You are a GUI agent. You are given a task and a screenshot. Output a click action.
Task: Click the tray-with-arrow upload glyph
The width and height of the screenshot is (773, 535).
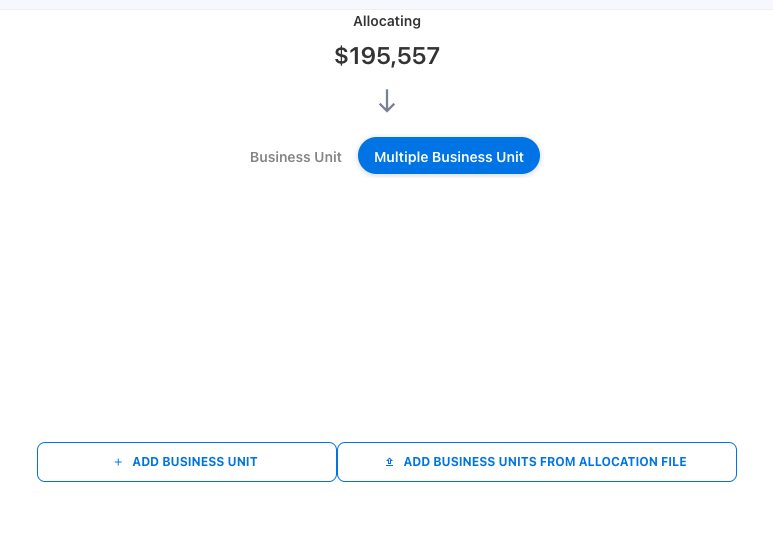389,462
